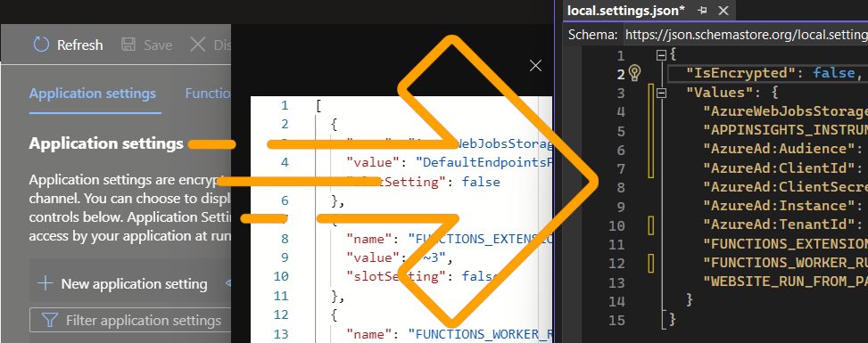Click the APPINSIGHTS_INSTRUM key on line 5
The height and width of the screenshot is (343, 868).
[x=786, y=131]
